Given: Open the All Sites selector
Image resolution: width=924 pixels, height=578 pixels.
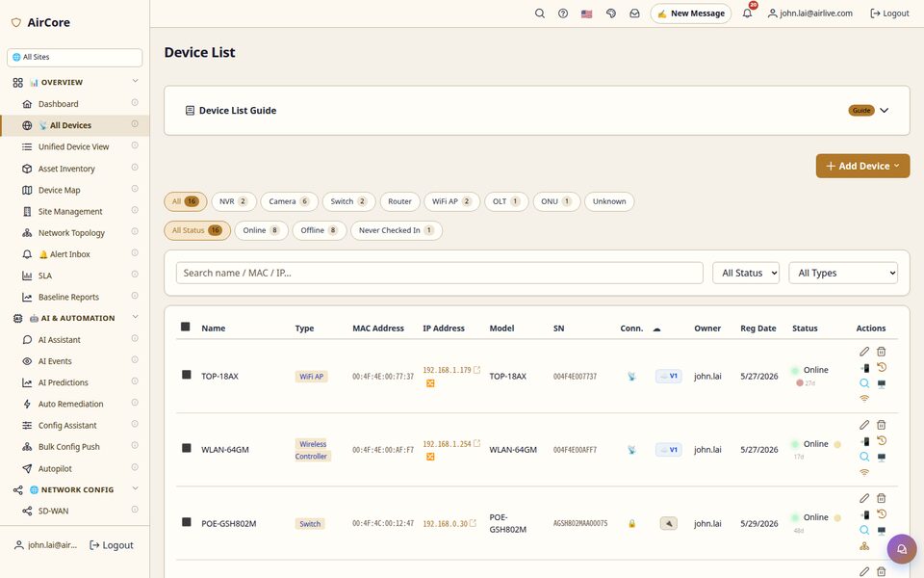Looking at the screenshot, I should [75, 57].
